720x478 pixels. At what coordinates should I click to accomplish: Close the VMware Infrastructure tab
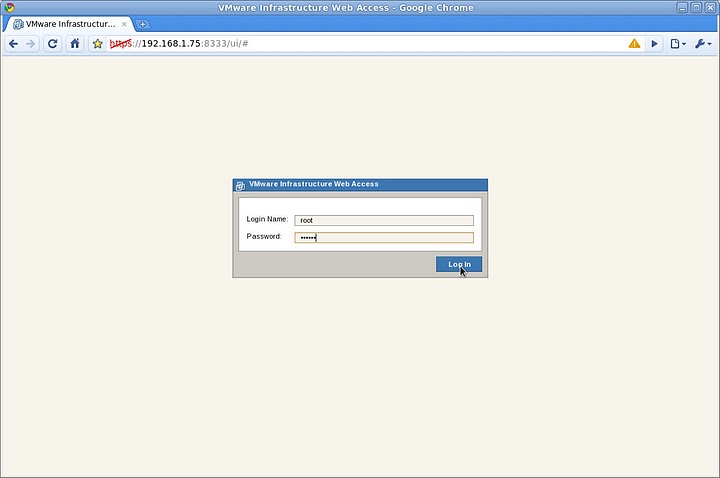124,24
